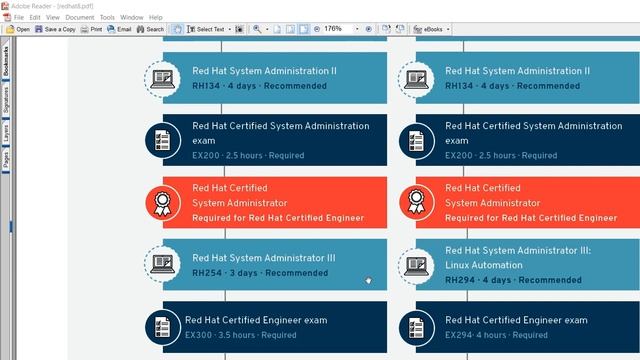640x360 pixels.
Task: Click 'EX294 · 4 hours · Required' text
Action: click(496, 335)
